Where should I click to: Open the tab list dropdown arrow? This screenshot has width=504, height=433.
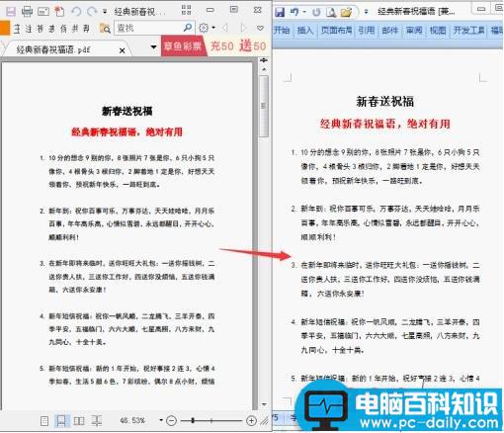point(153,46)
